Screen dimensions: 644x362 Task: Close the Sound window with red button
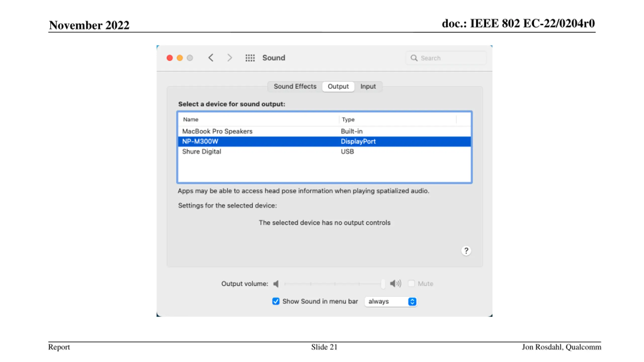point(170,58)
